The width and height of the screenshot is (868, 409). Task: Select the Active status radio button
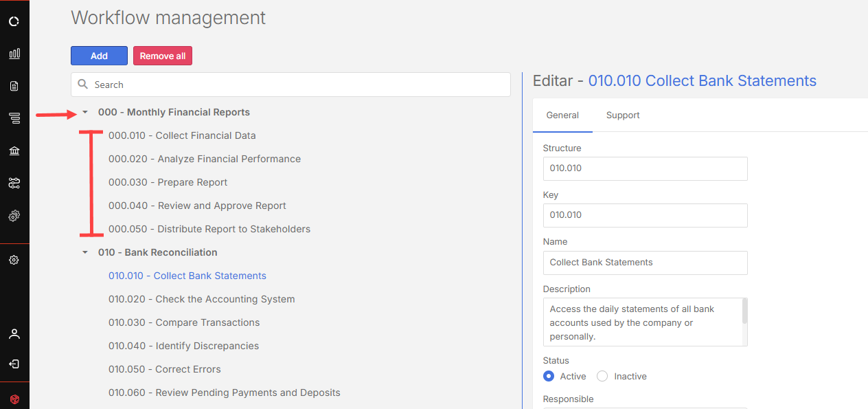coord(549,376)
